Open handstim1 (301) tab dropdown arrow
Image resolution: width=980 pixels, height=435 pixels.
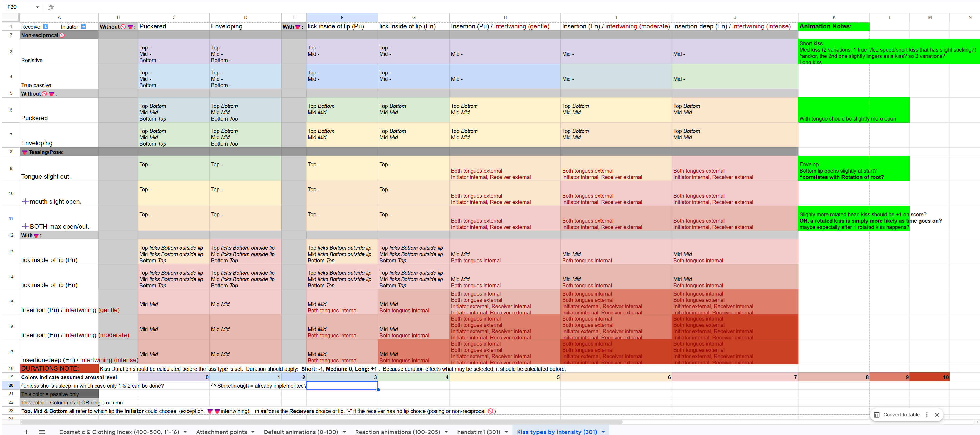pos(506,432)
